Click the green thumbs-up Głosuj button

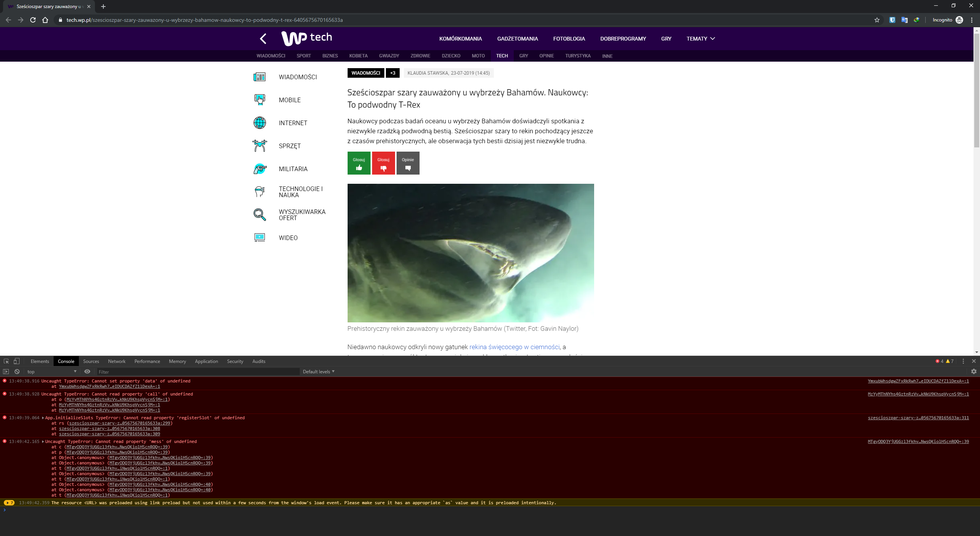[x=359, y=163]
